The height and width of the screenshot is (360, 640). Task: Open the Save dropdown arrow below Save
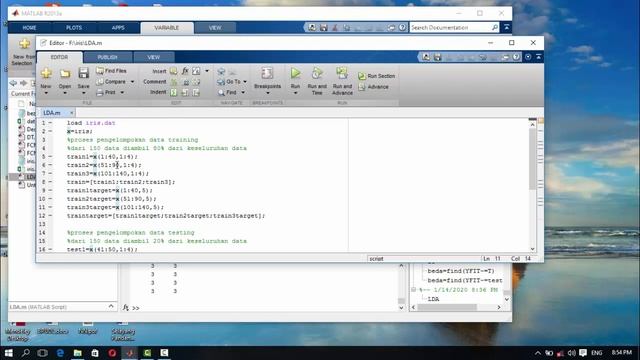tap(84, 93)
